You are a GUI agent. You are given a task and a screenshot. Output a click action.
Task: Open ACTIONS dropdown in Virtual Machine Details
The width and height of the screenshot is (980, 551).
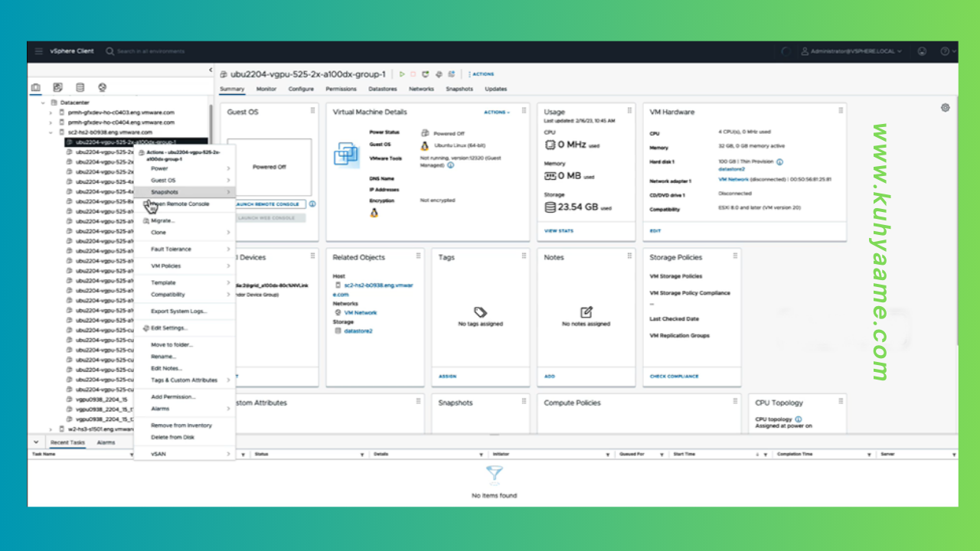[x=496, y=112]
